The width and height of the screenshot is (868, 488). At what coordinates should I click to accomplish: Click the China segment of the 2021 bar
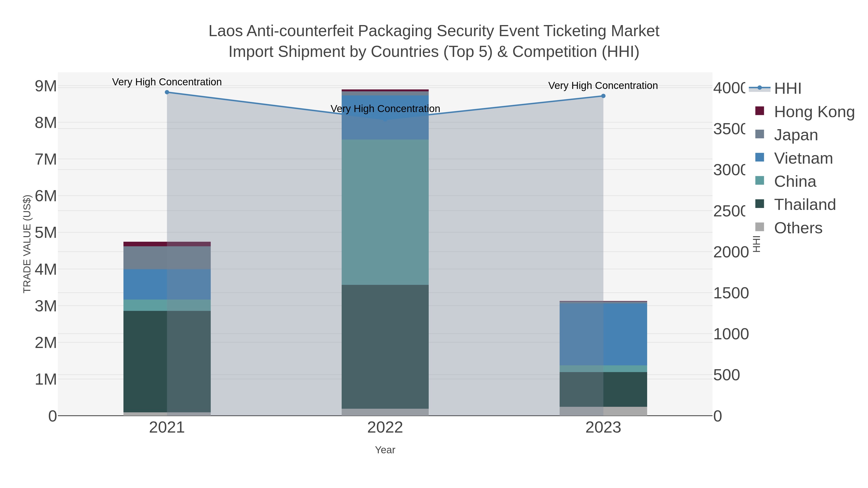tap(167, 305)
